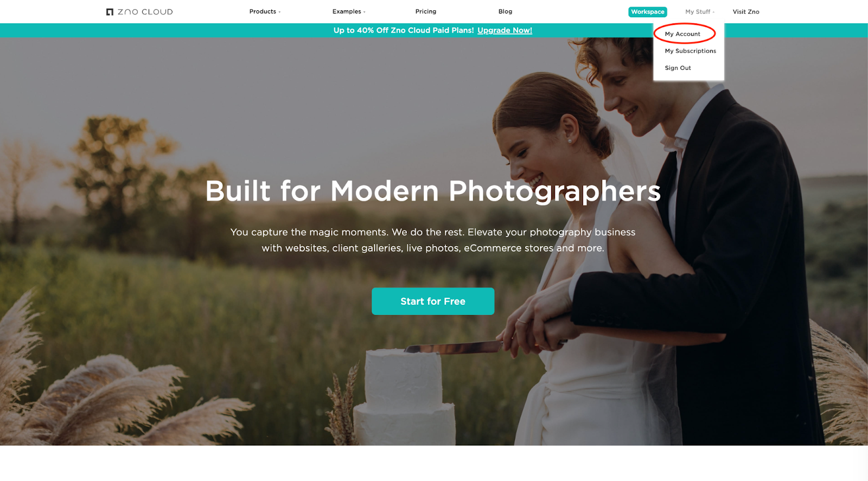Open the teal Workspace button
The height and width of the screenshot is (481, 868).
tap(648, 12)
